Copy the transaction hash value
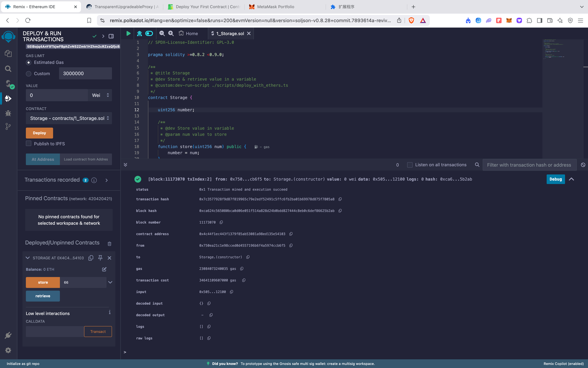 (x=340, y=199)
